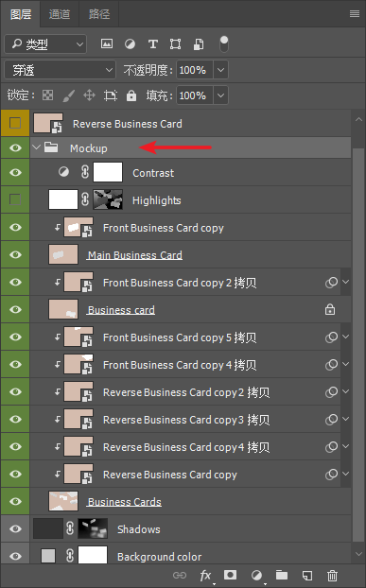
Task: Switch to the 通道 (Channels) tab
Action: pos(60,14)
